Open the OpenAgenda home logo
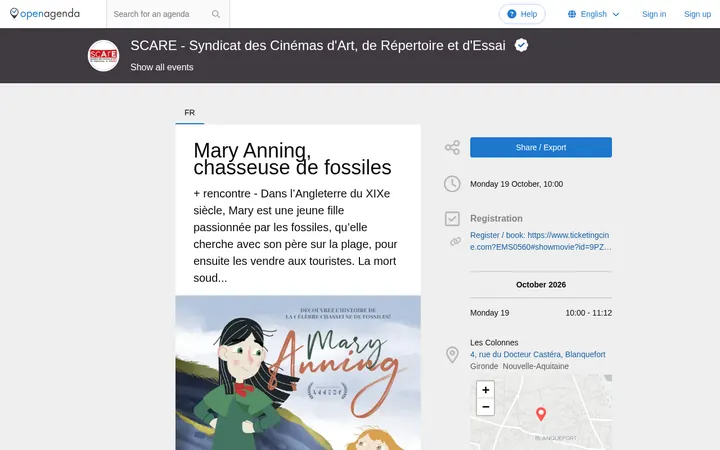The image size is (720, 450). [45, 14]
